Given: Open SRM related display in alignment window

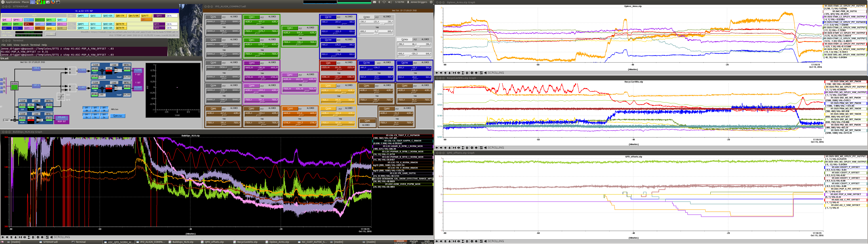Looking at the screenshot, I should pyautogui.click(x=329, y=108).
